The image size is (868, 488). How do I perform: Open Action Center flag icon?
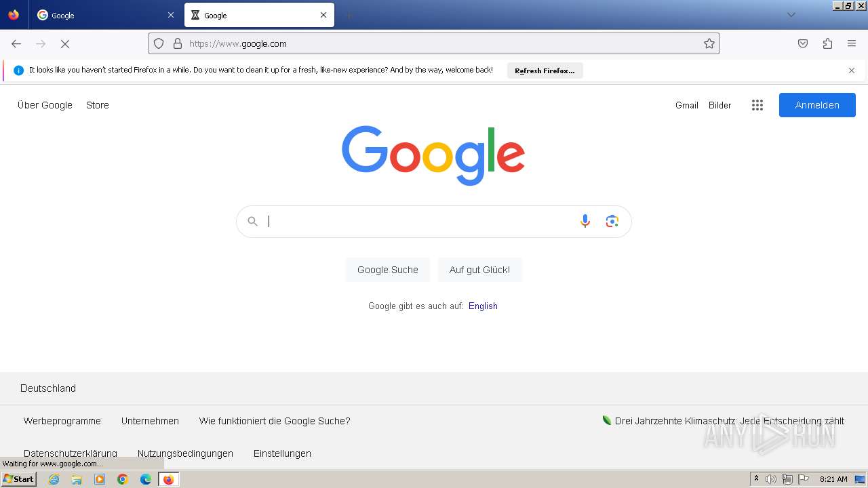(x=804, y=479)
